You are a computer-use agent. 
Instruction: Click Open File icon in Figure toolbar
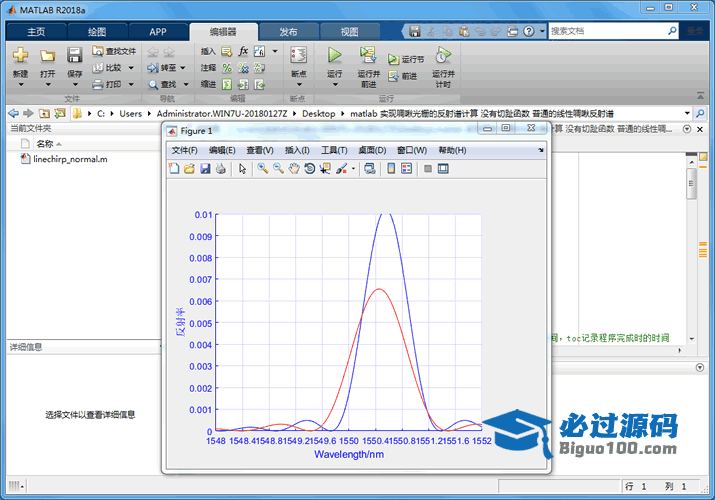(x=189, y=169)
